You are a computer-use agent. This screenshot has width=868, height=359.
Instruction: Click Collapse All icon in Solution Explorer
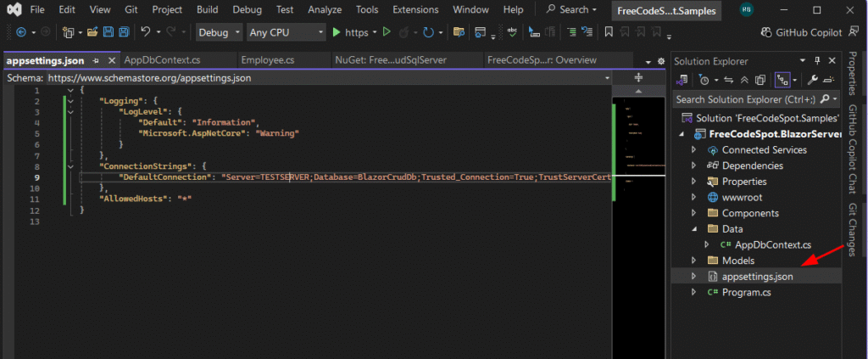(744, 81)
